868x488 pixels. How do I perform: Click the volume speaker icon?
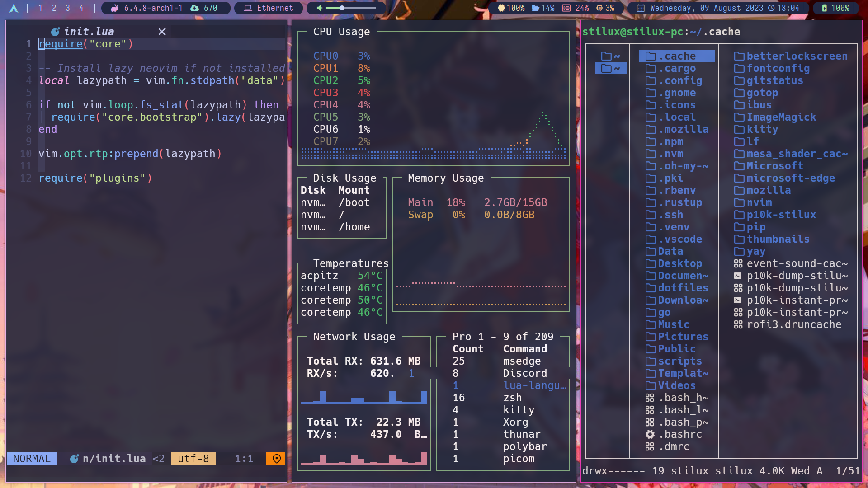pyautogui.click(x=319, y=8)
